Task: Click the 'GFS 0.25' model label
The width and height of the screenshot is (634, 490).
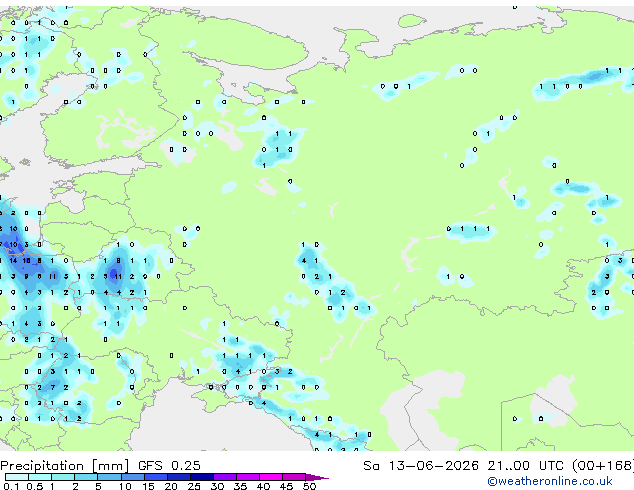Action: (169, 466)
